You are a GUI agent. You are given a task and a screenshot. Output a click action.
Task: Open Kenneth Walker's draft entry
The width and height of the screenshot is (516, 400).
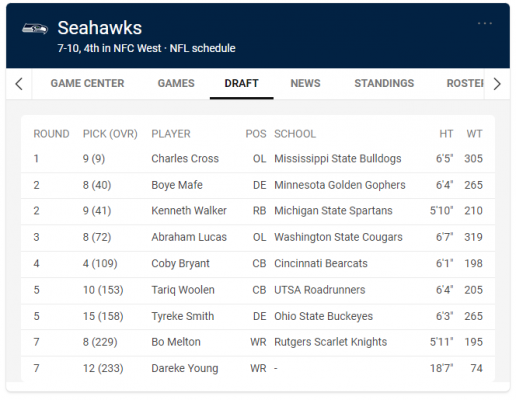click(x=258, y=211)
